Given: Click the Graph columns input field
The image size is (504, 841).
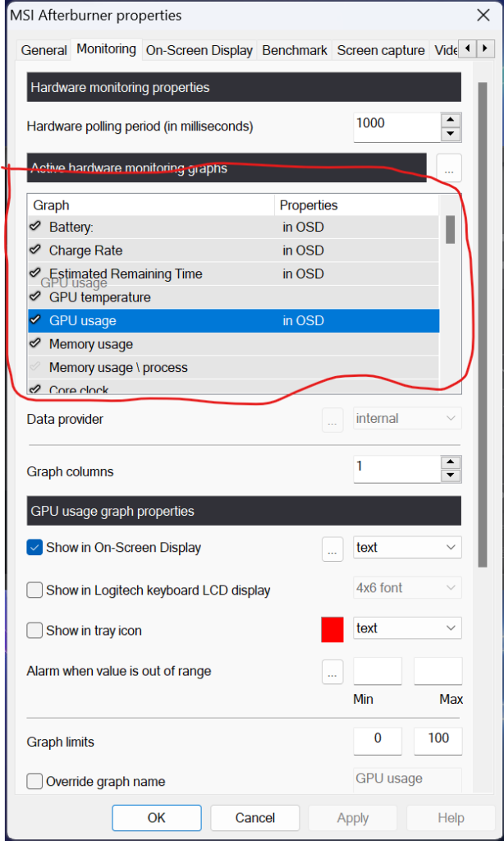Looking at the screenshot, I should pos(396,469).
